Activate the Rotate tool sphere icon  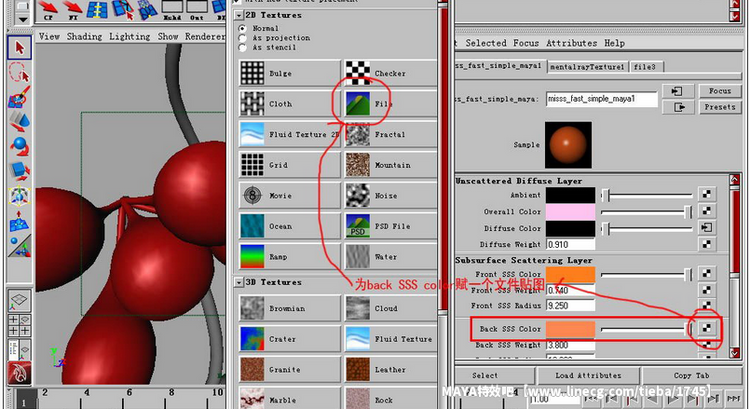click(19, 146)
